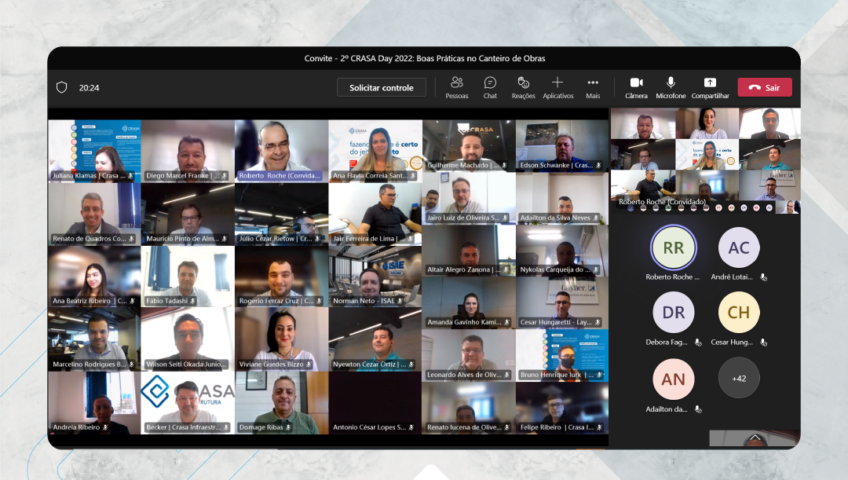Screen dimensions: 848x480
Task: Select Leonardo Alves de Oliveira video tile
Action: 469,356
